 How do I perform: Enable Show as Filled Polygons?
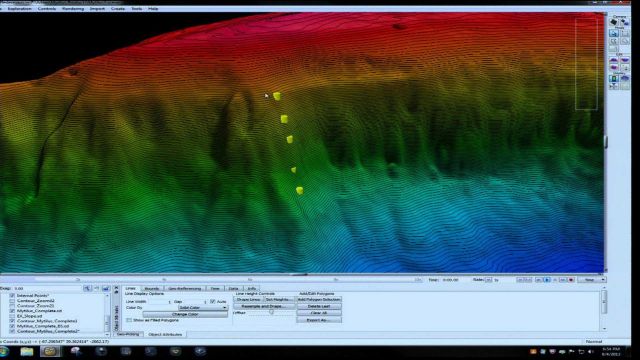(129, 320)
